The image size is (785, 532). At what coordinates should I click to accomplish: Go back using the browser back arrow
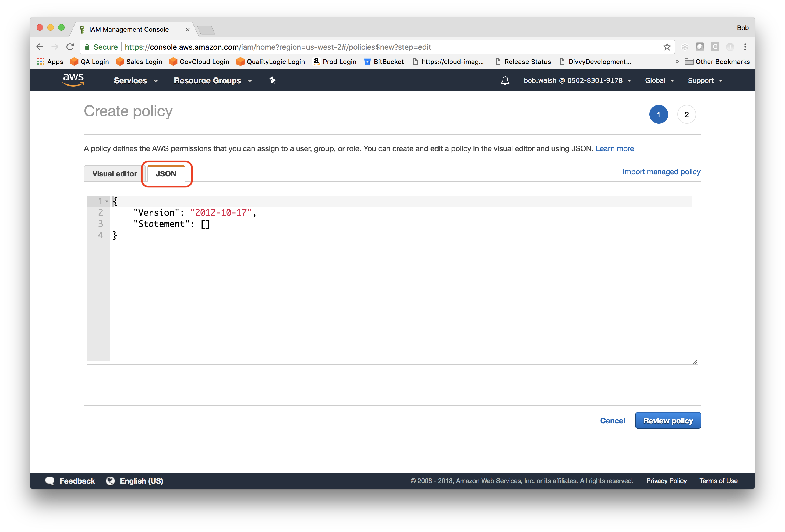(40, 47)
